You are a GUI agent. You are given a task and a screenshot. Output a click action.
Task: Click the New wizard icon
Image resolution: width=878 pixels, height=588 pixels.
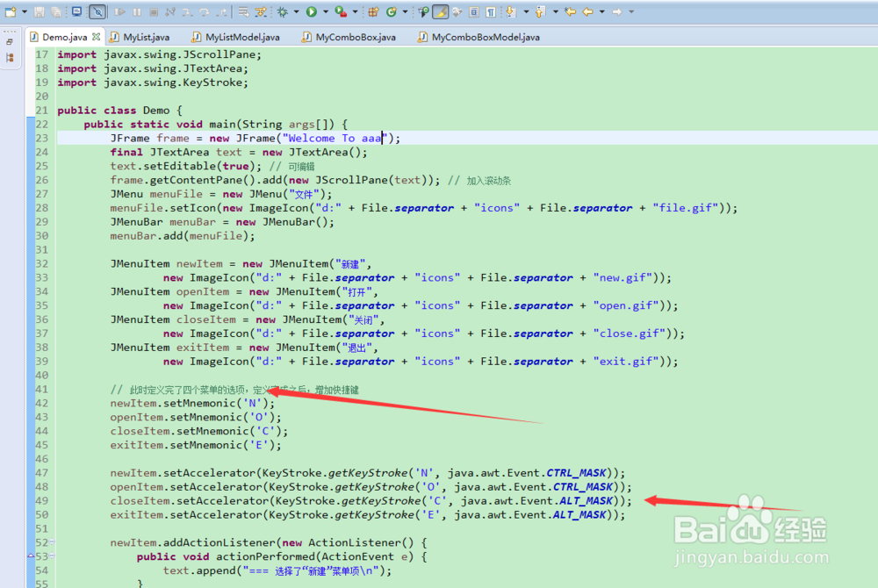click(x=11, y=11)
